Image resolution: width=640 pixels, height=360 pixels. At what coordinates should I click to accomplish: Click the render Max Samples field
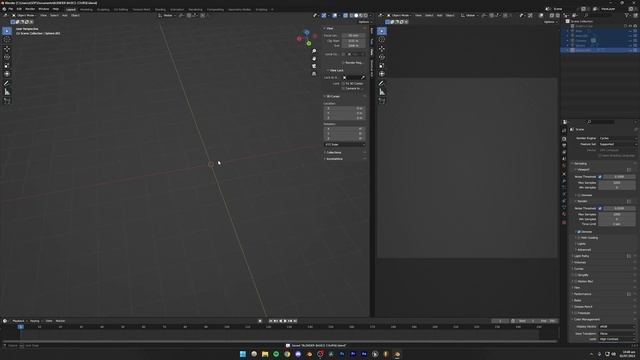pyautogui.click(x=617, y=214)
